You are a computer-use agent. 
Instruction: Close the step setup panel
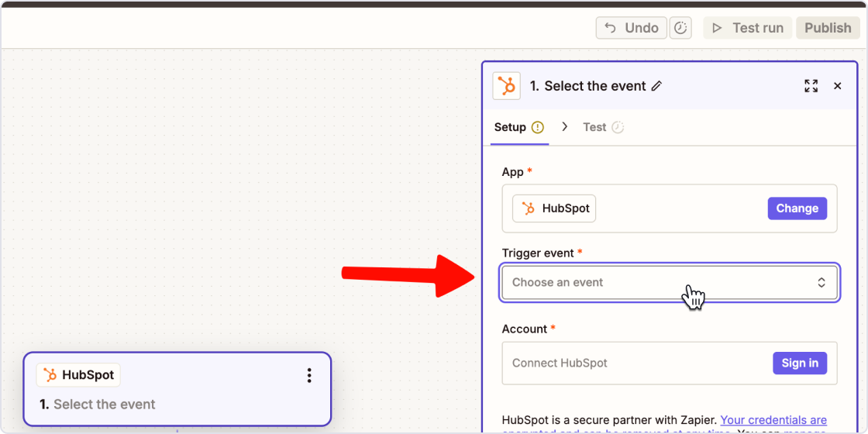click(838, 86)
